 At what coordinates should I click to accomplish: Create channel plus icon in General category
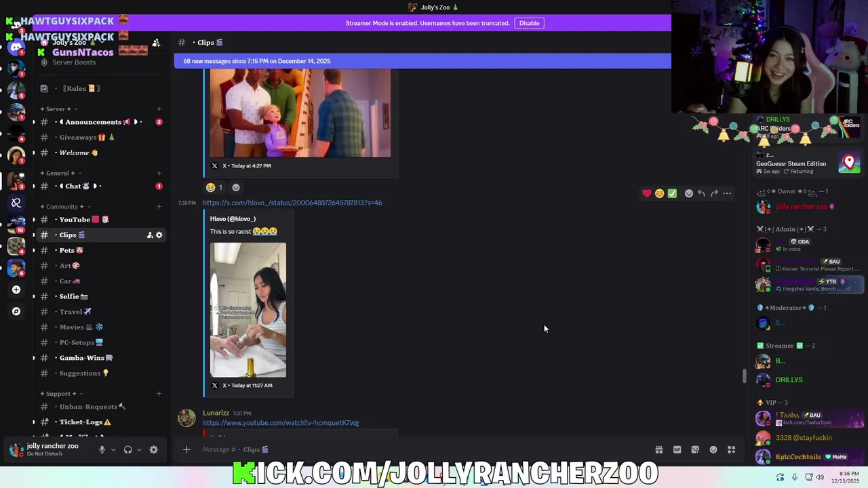click(159, 173)
